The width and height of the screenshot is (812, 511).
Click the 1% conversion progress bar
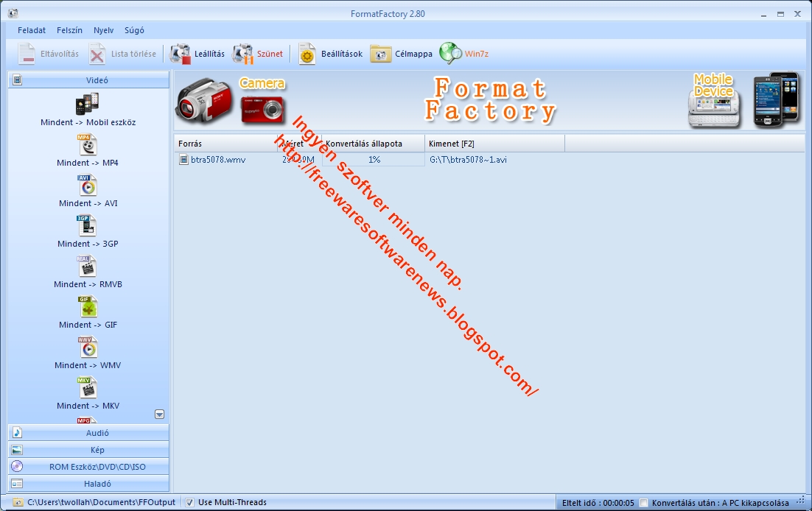point(374,160)
